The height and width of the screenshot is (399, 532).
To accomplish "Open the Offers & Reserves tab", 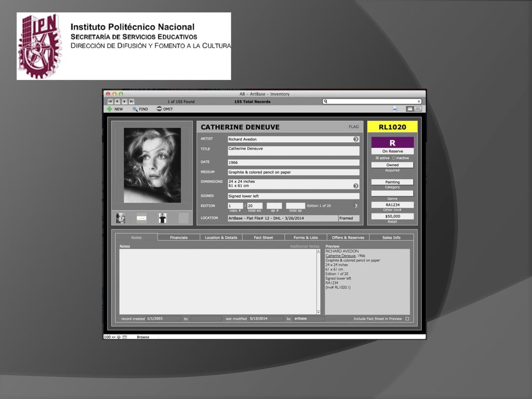I will tap(348, 237).
